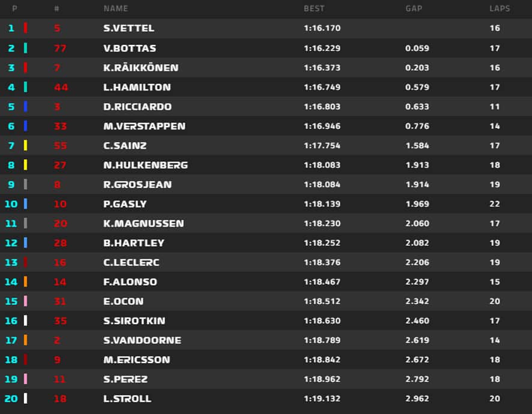Click the red team color bar beside S.VETTEL
This screenshot has height=414, width=532.
tap(25, 28)
